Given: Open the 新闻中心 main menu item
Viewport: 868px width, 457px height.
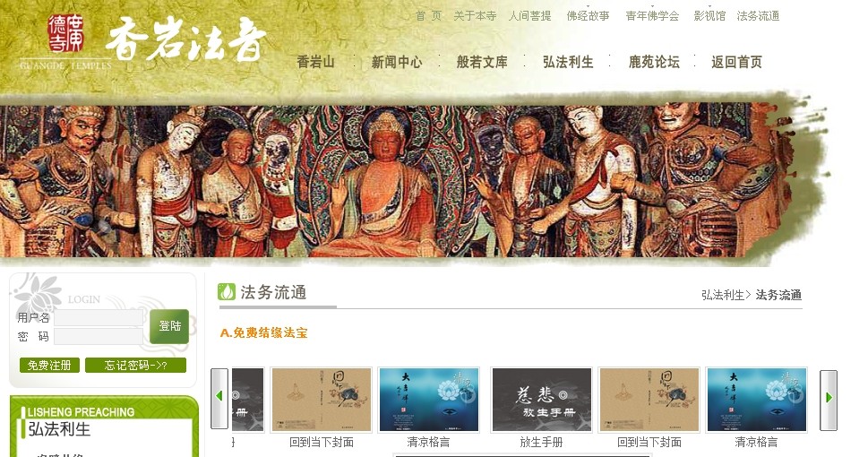Looking at the screenshot, I should 397,62.
